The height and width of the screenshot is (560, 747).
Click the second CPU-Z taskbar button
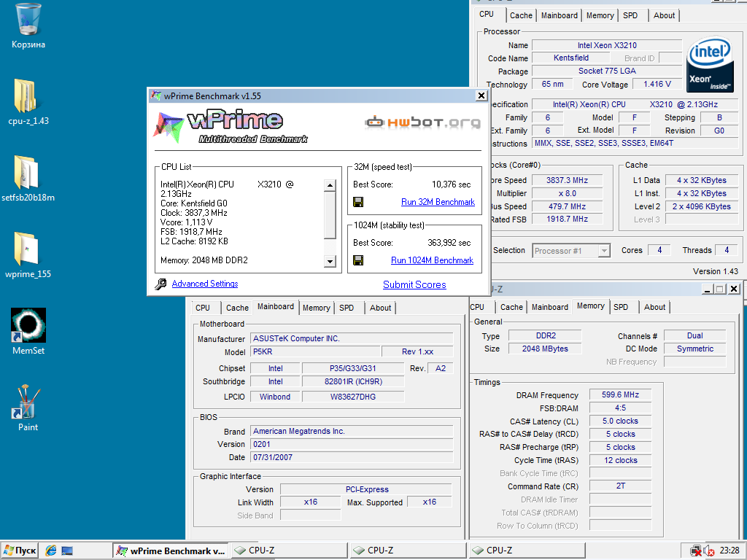409,551
